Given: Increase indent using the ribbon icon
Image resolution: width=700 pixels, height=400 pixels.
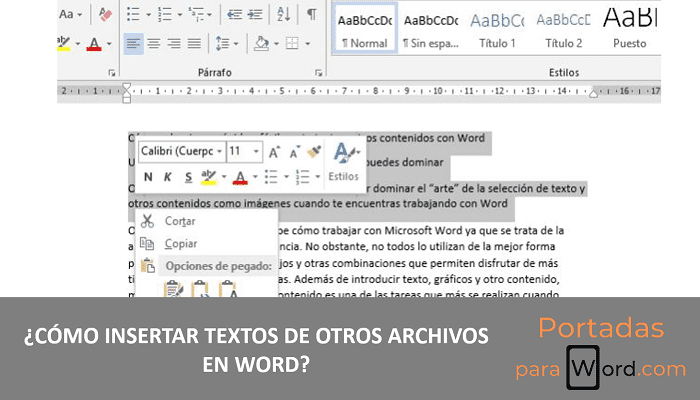Looking at the screenshot, I should [x=255, y=14].
